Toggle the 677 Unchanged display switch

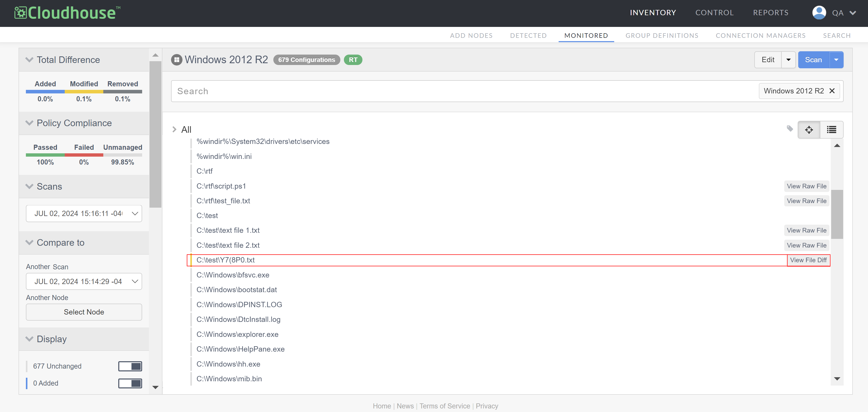(130, 366)
